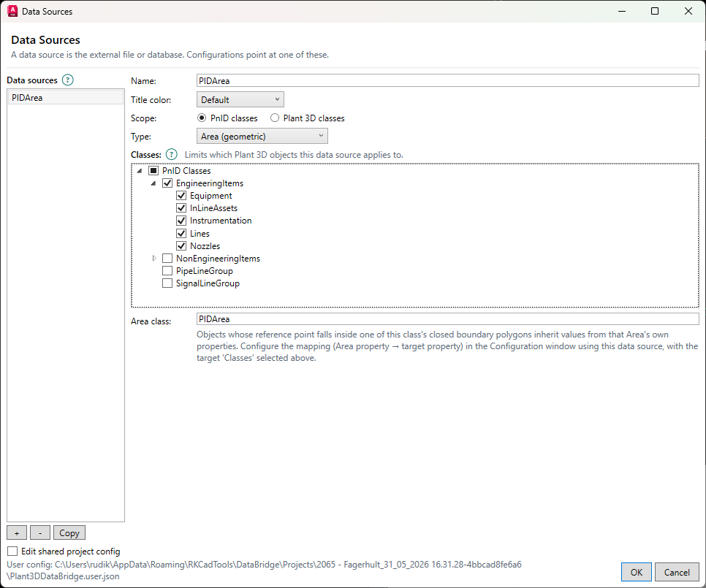Click the InLineAssets tree label
Image resolution: width=706 pixels, height=588 pixels.
(x=213, y=208)
